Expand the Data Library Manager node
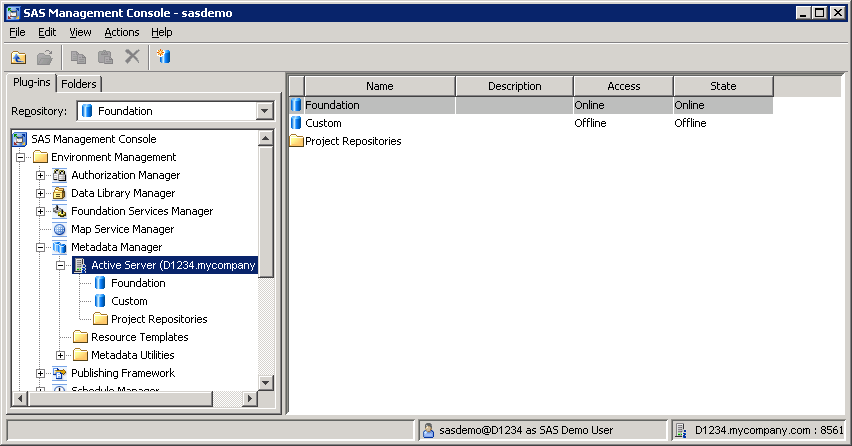 coord(40,193)
